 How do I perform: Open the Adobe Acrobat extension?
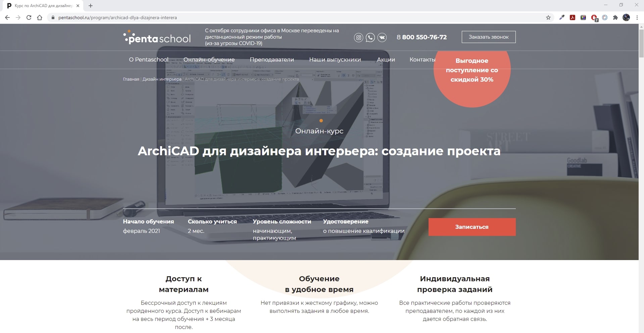(x=573, y=17)
